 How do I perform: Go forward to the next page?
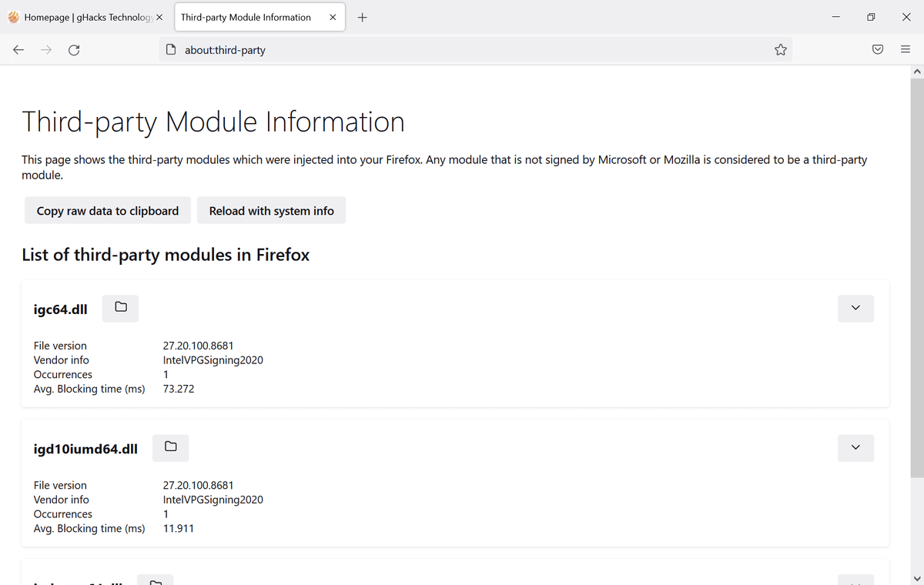coord(46,50)
